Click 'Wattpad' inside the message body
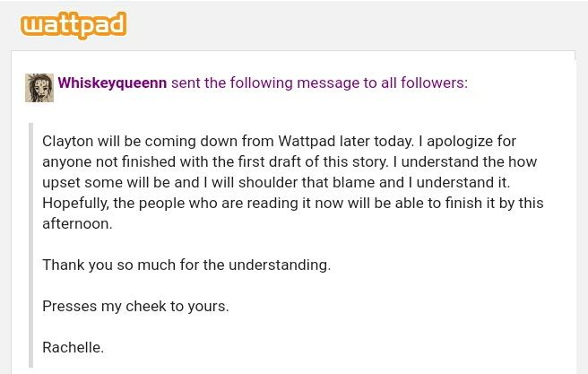The image size is (588, 374). click(x=307, y=142)
